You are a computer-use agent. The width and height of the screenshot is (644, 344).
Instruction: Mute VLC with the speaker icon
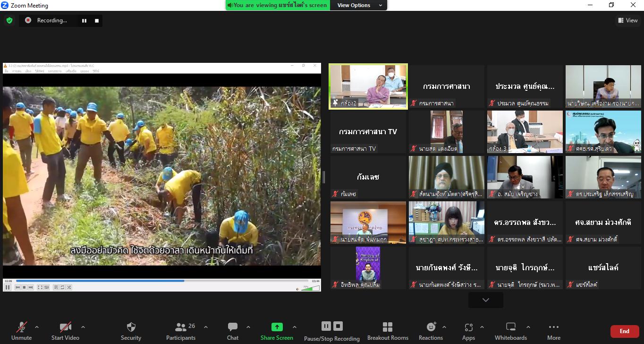point(297,288)
